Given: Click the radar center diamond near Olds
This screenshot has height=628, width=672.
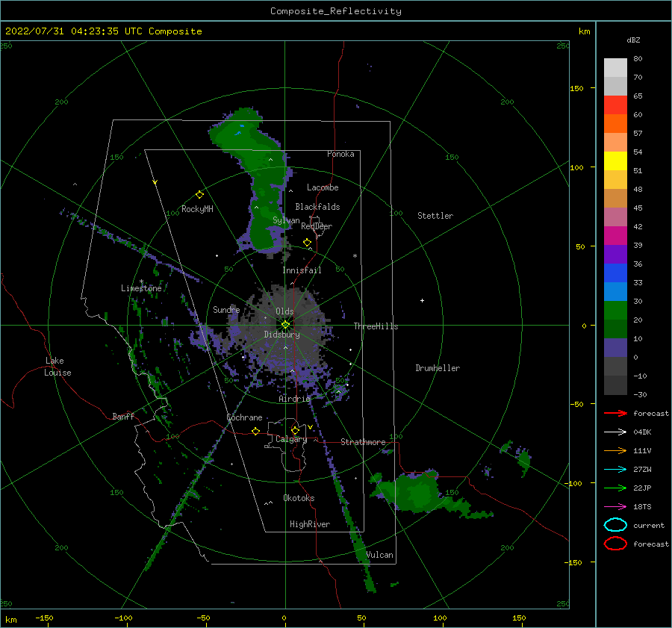Looking at the screenshot, I should point(285,325).
